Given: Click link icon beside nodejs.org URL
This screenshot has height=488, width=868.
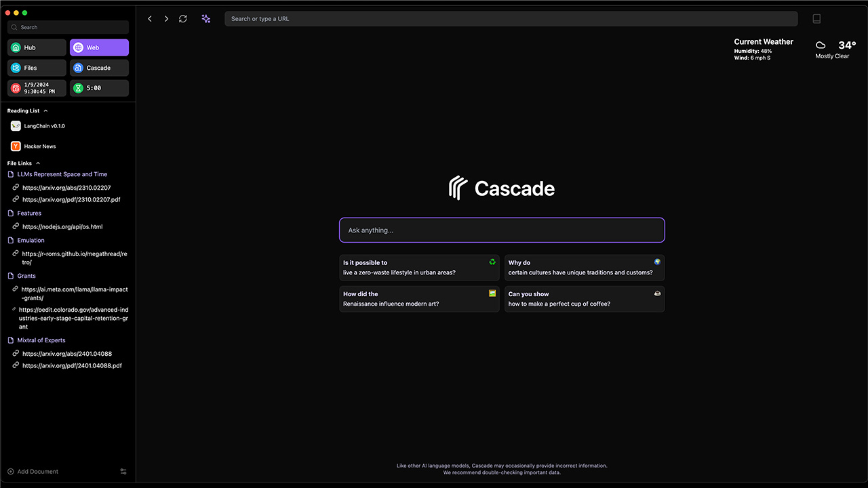Looking at the screenshot, I should tap(16, 226).
